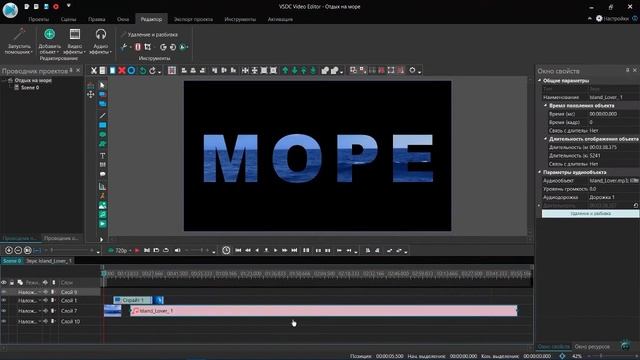The image size is (640, 360).
Task: Click the zoom out timeline minus icon
Action: (x=18, y=250)
